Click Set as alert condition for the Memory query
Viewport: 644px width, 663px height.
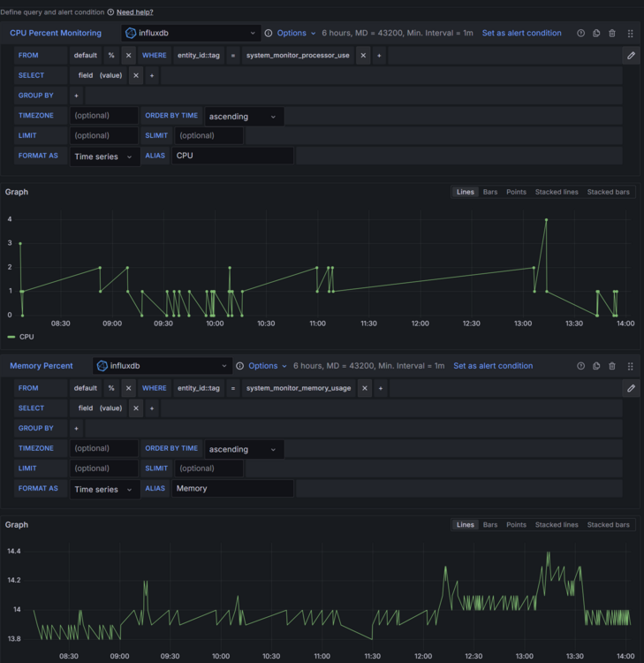pos(493,366)
